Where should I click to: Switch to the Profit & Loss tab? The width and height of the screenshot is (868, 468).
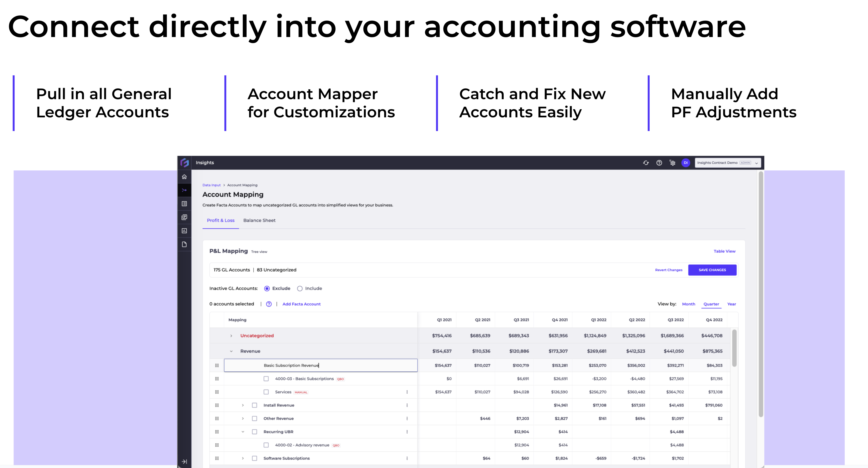tap(221, 220)
